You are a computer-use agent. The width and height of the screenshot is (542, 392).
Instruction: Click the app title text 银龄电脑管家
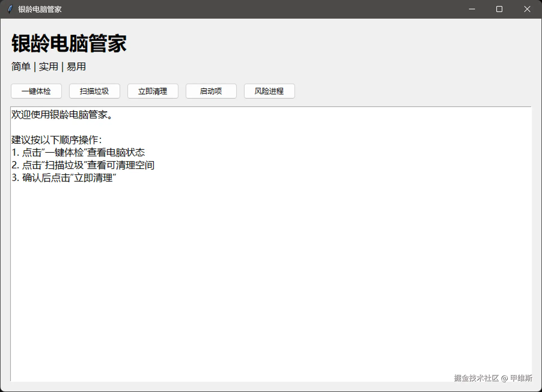(40, 9)
